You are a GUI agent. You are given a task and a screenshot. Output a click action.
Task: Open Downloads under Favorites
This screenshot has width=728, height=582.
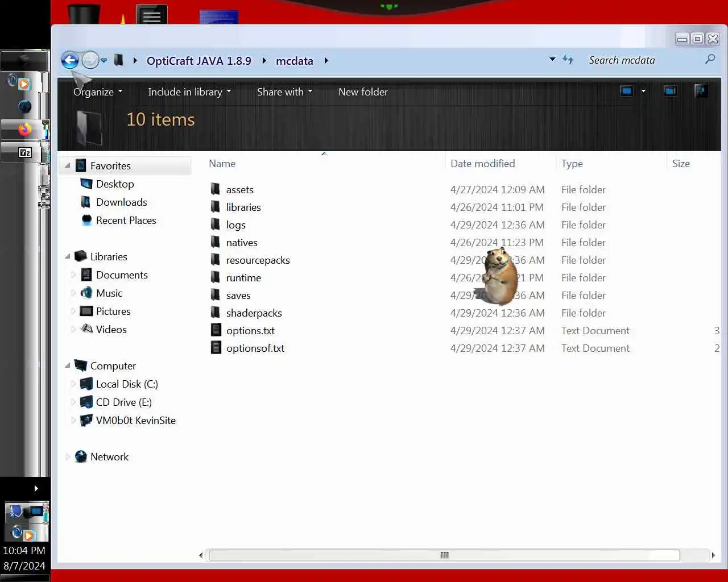pyautogui.click(x=121, y=202)
